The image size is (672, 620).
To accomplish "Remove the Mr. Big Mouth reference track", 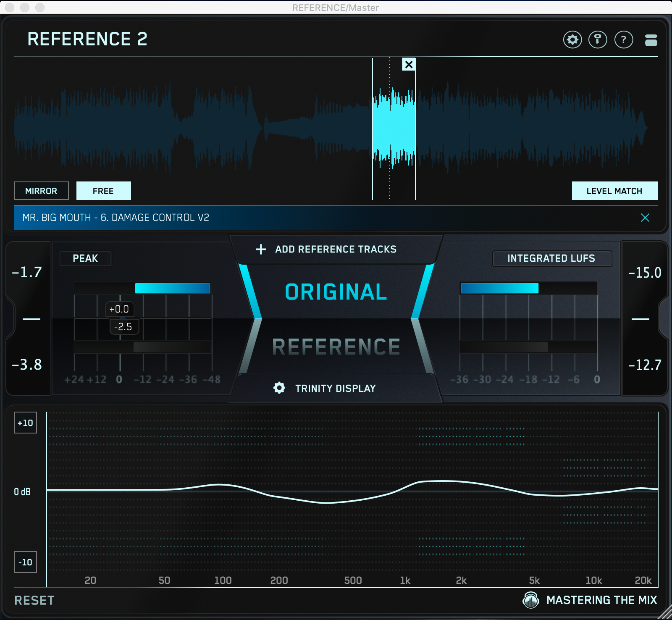I will [x=645, y=218].
